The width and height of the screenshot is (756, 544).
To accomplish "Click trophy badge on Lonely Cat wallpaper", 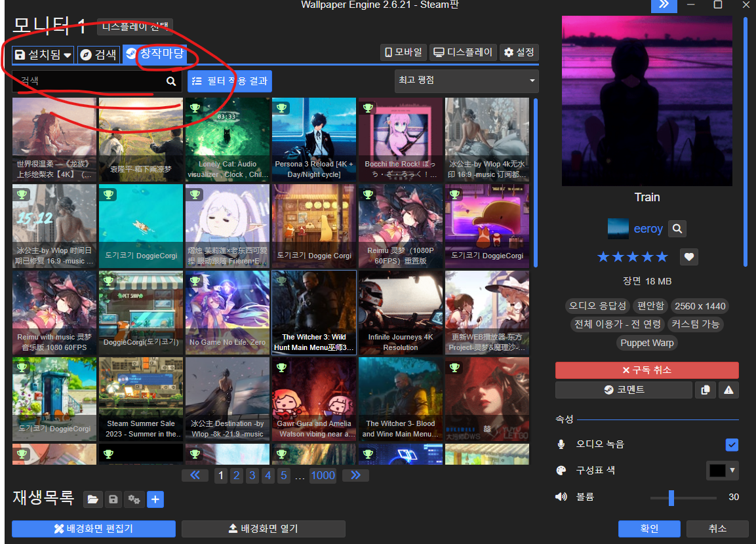I will tap(195, 108).
